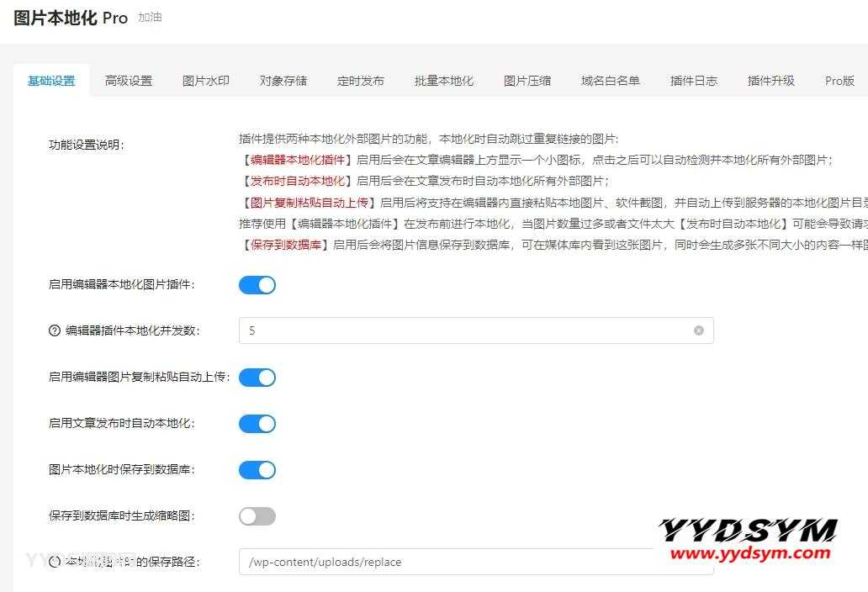Go to the 对象存储 tab
Image resolution: width=868 pixels, height=592 pixels.
tap(283, 81)
